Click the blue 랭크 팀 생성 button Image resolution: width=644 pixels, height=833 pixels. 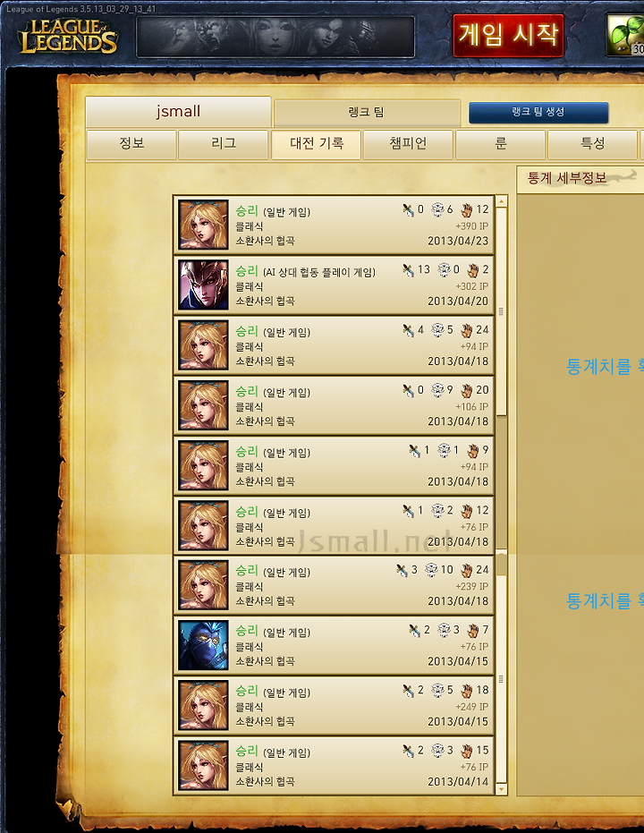538,112
